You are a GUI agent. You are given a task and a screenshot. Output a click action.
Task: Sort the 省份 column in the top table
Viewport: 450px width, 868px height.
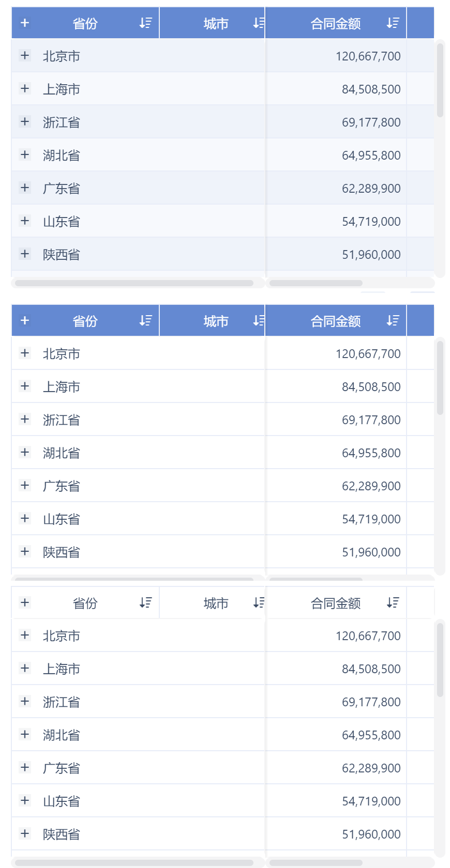[145, 23]
